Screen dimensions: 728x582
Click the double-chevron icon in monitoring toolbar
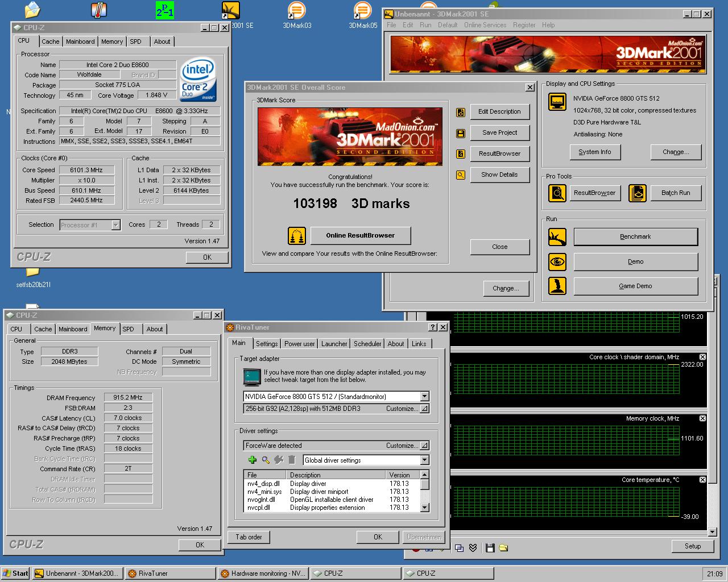[x=473, y=548]
